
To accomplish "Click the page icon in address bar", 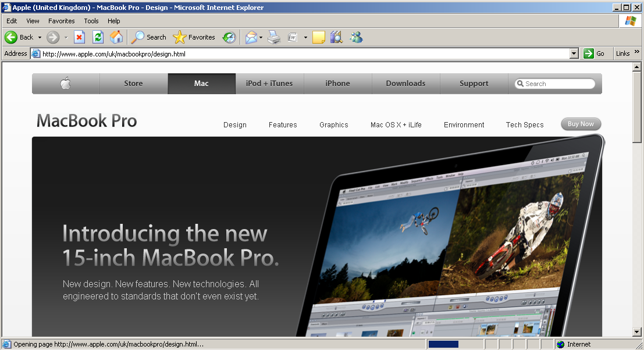I will 36,53.
